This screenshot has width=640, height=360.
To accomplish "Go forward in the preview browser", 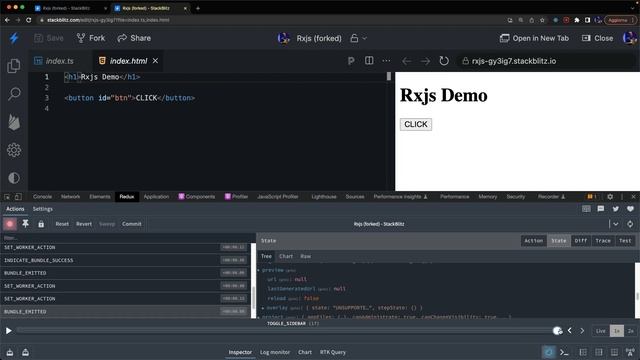I will (425, 61).
